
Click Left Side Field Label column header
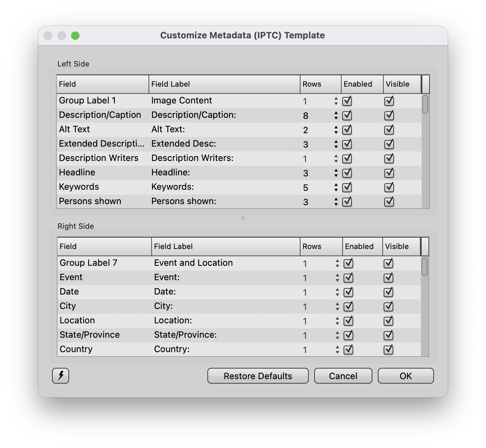pos(225,84)
